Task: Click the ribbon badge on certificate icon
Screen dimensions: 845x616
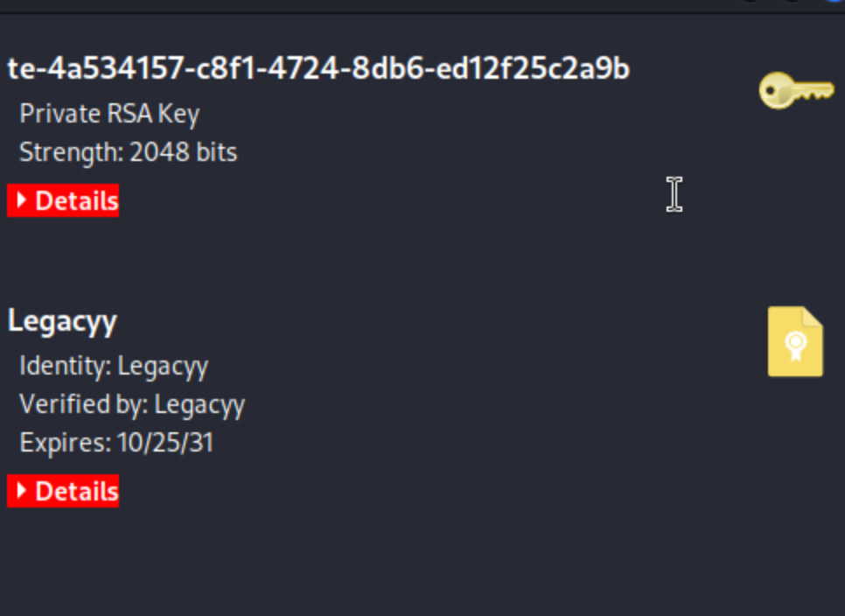Action: click(x=796, y=346)
